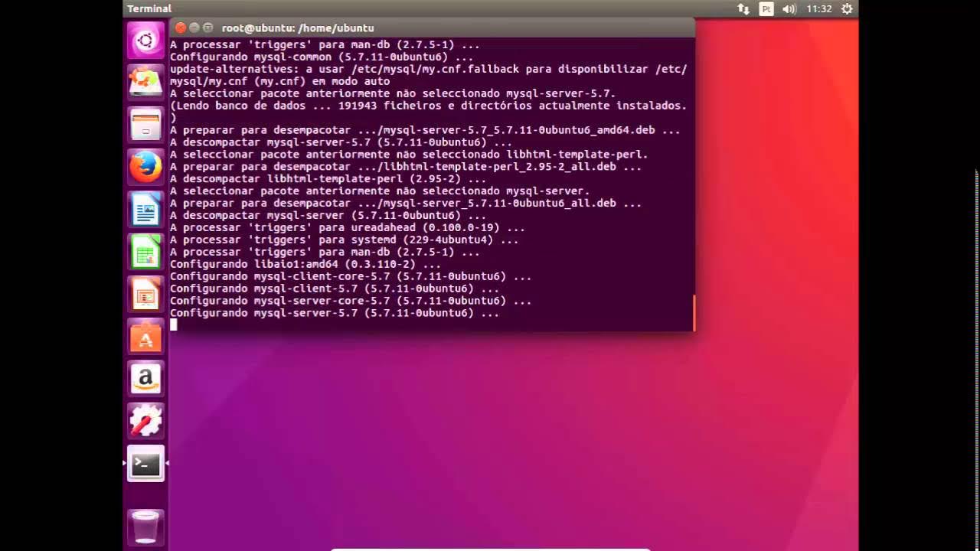Click 'libhtml-template-perl_2.95-2_all.deb' text
This screenshot has width=980, height=551.
[x=499, y=167]
